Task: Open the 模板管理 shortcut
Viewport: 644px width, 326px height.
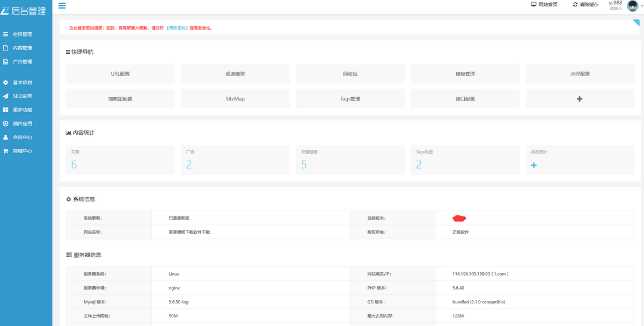Action: pos(465,74)
